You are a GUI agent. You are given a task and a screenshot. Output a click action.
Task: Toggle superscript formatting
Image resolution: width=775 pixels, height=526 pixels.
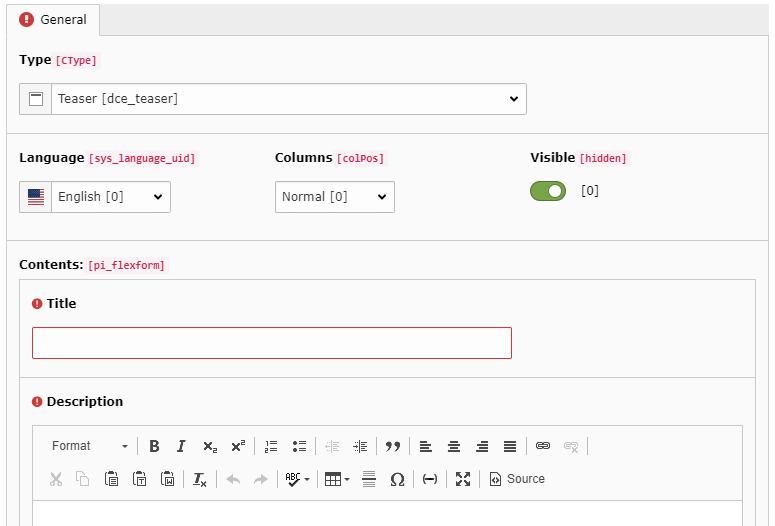coord(237,446)
